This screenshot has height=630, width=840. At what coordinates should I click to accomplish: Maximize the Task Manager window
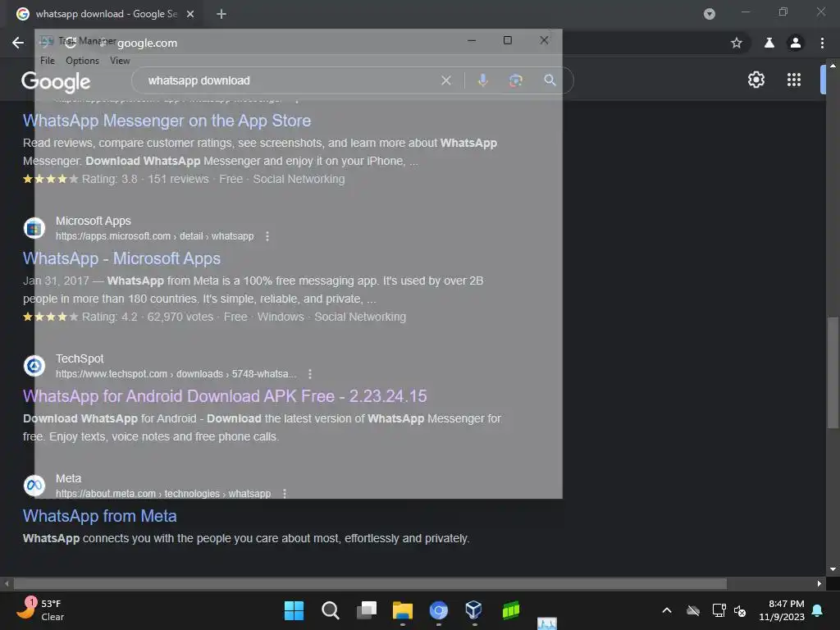tap(507, 40)
